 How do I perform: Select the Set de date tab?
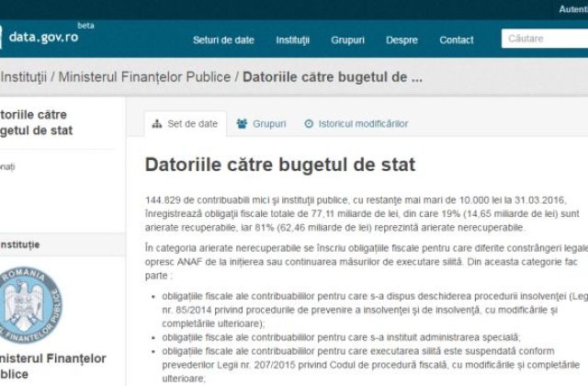[x=186, y=124]
